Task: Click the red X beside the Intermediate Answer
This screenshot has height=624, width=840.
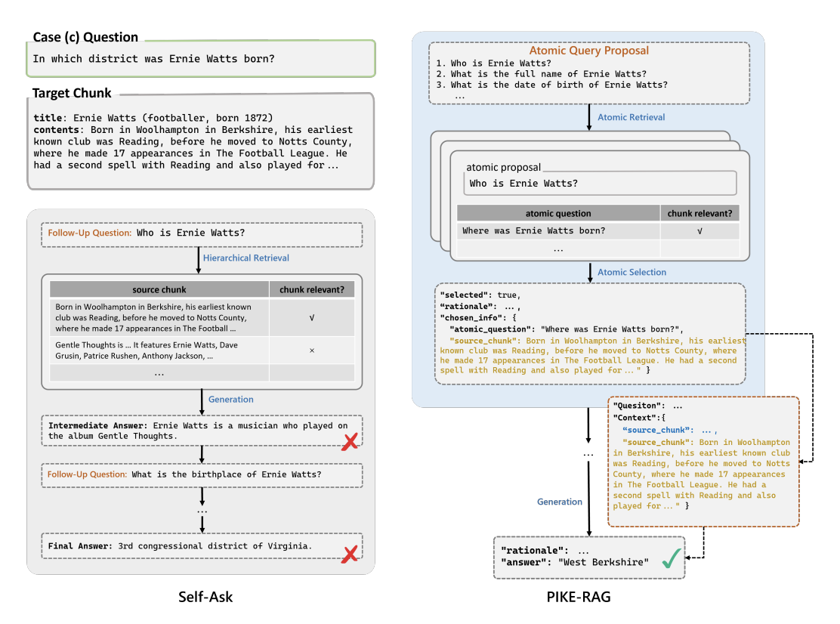Action: (350, 442)
